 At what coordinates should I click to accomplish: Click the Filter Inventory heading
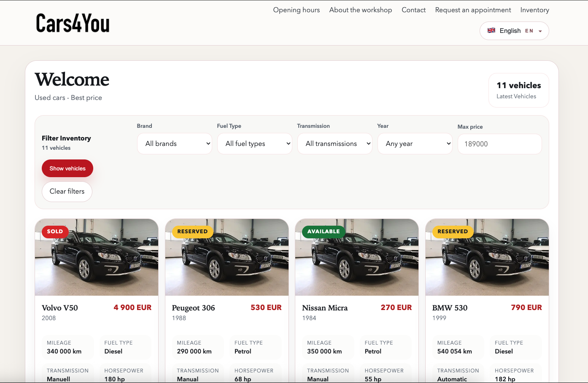[66, 138]
